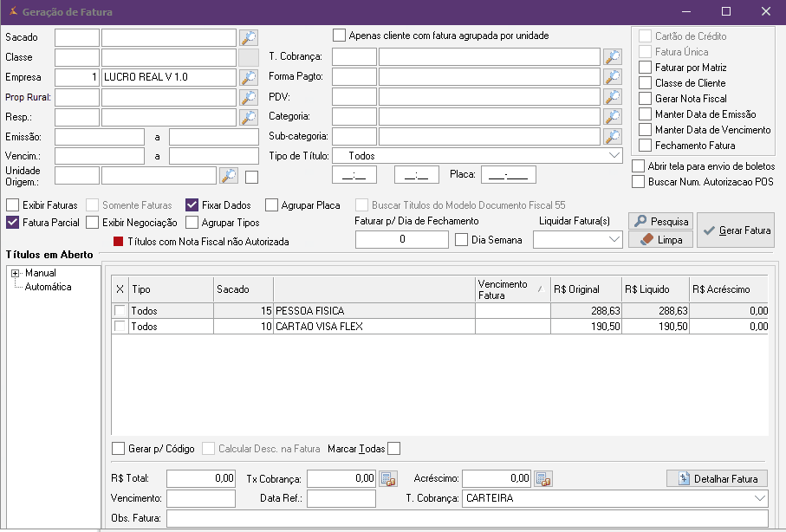Image resolution: width=786 pixels, height=532 pixels.
Task: Enable the Exibir Faturas checkbox
Action: click(13, 205)
